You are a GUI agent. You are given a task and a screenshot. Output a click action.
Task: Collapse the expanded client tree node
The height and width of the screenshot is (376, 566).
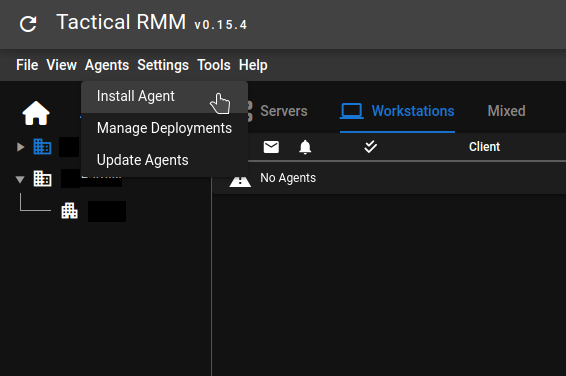(x=20, y=179)
